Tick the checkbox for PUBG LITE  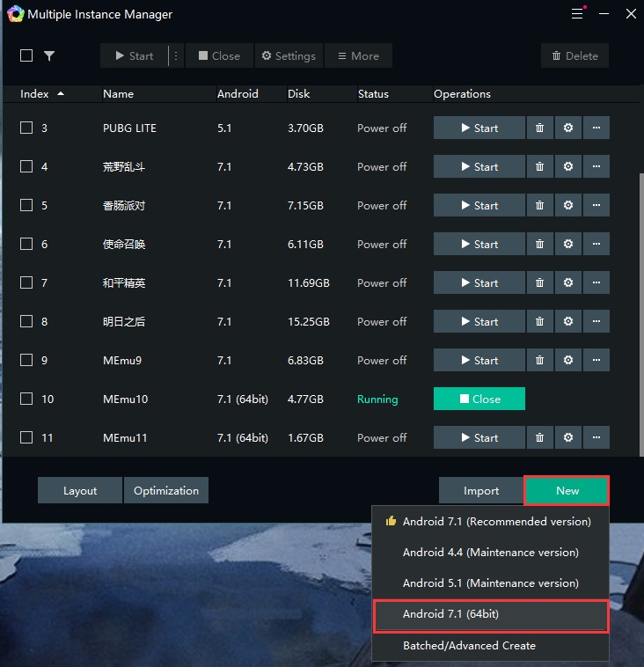(x=26, y=128)
